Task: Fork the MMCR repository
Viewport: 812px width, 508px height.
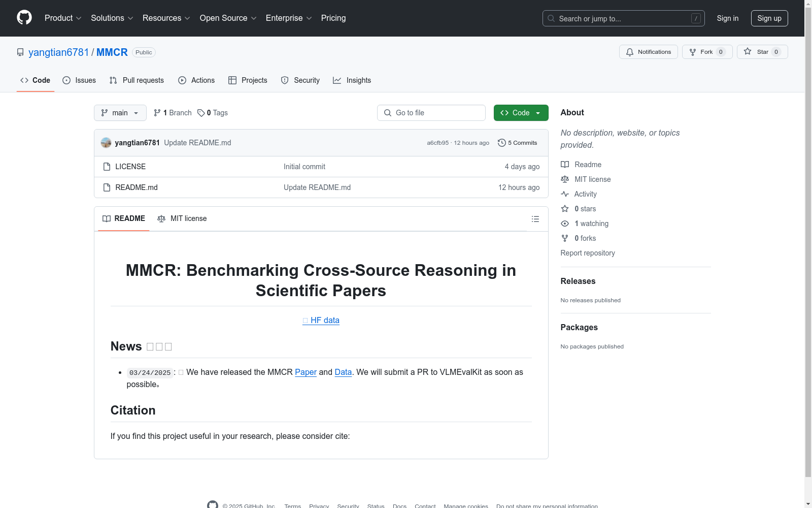Action: [707, 52]
